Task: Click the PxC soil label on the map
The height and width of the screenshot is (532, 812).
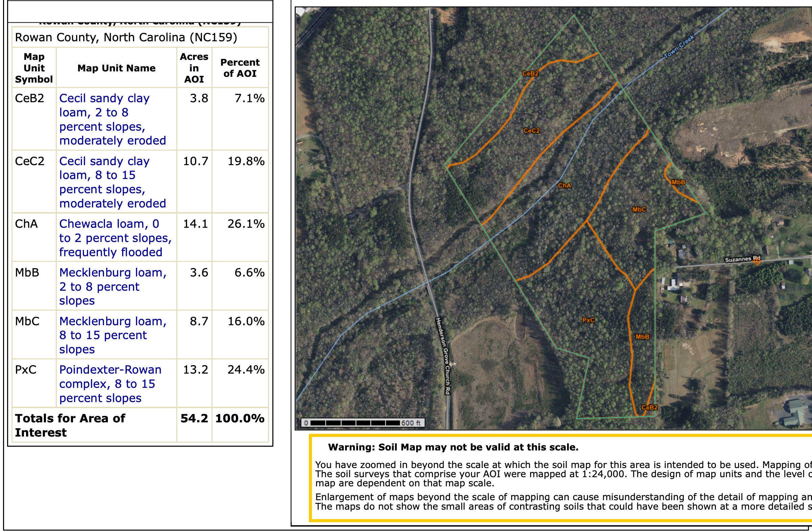Action: [588, 320]
